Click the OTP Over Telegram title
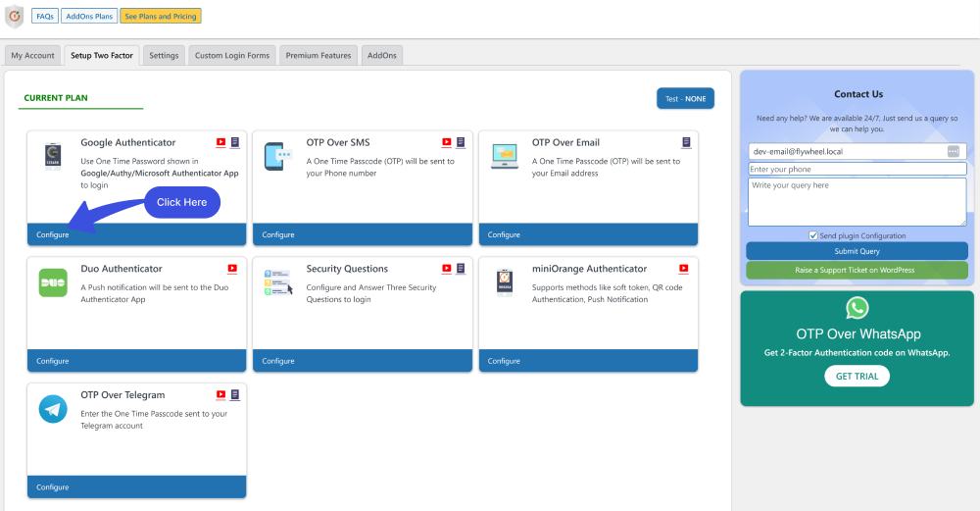 coord(122,395)
